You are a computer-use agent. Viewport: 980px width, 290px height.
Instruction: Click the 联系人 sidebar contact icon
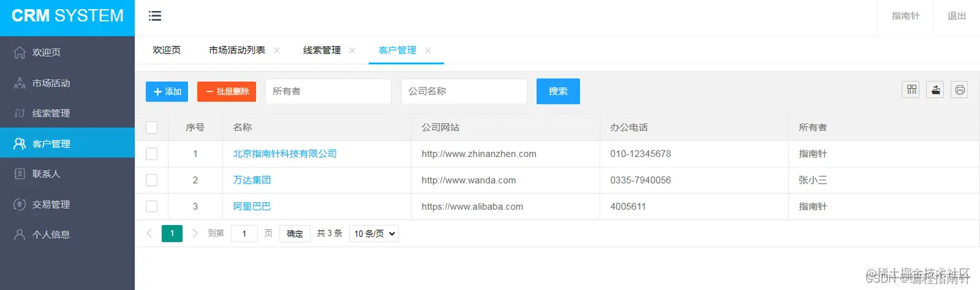point(20,174)
